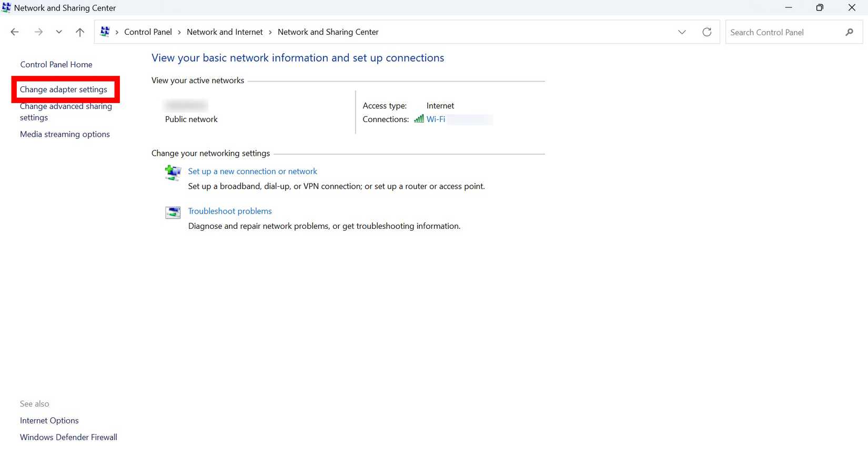868x454 pixels.
Task: Expand chevron after Control Panel breadcrumb
Action: 179,32
